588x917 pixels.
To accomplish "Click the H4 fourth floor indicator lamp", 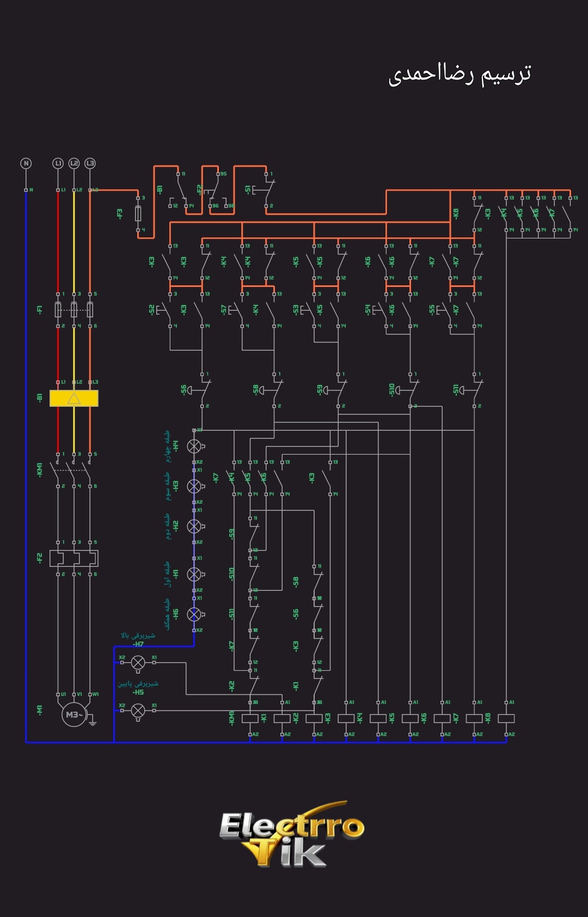I will click(x=194, y=447).
